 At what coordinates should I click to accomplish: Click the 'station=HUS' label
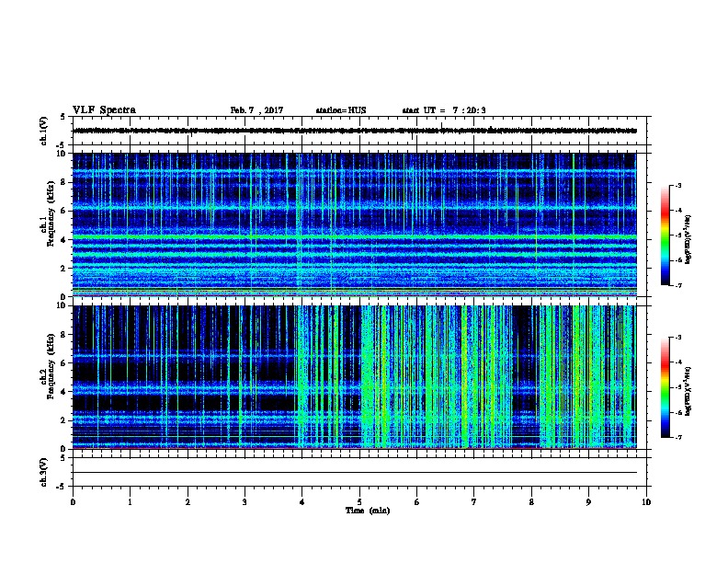[341, 110]
